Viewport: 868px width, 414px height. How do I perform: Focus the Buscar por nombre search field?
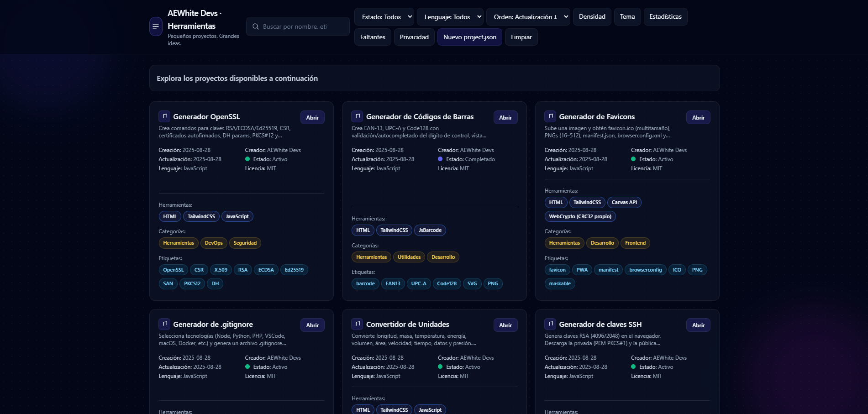coord(301,26)
